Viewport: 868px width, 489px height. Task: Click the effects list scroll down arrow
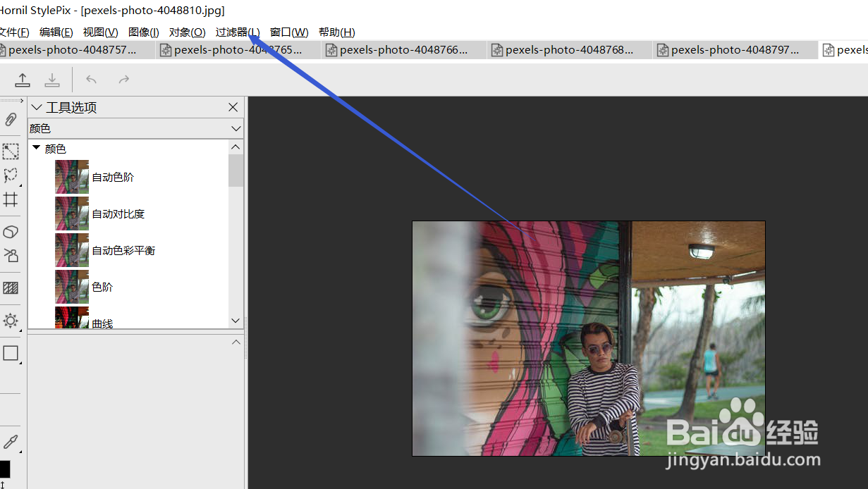pyautogui.click(x=236, y=321)
